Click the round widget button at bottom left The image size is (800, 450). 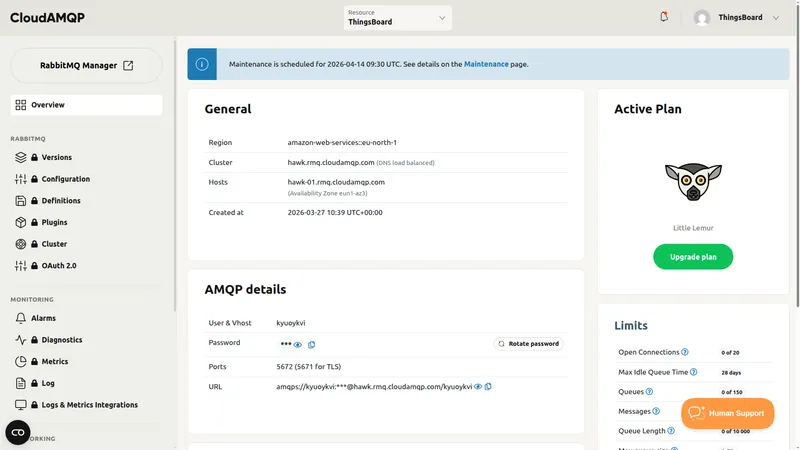18,433
